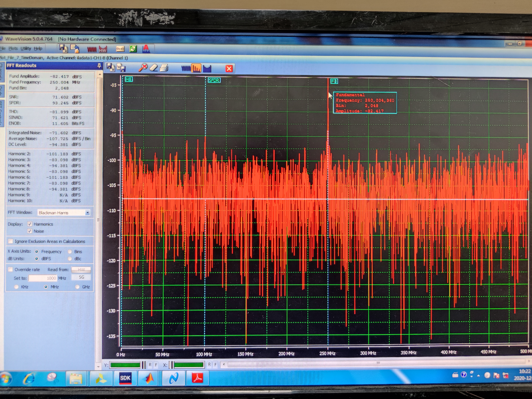Click the X axis zoom slider bar

click(189, 365)
